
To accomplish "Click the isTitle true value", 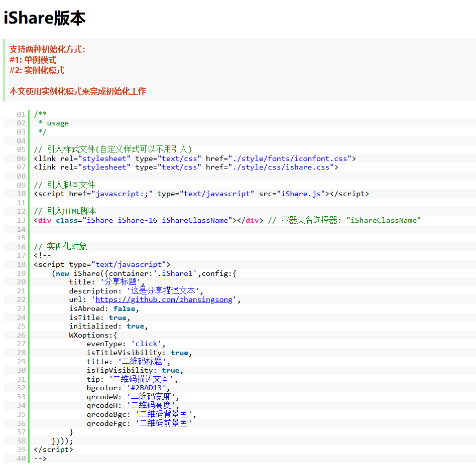I will (x=117, y=317).
